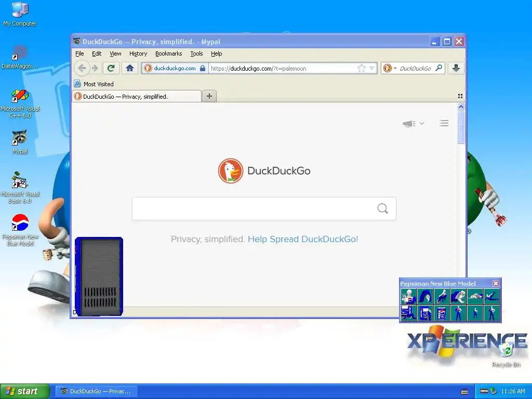
Task: Pick the Pepsiman close-up portrait thumbnail
Action: tap(408, 296)
